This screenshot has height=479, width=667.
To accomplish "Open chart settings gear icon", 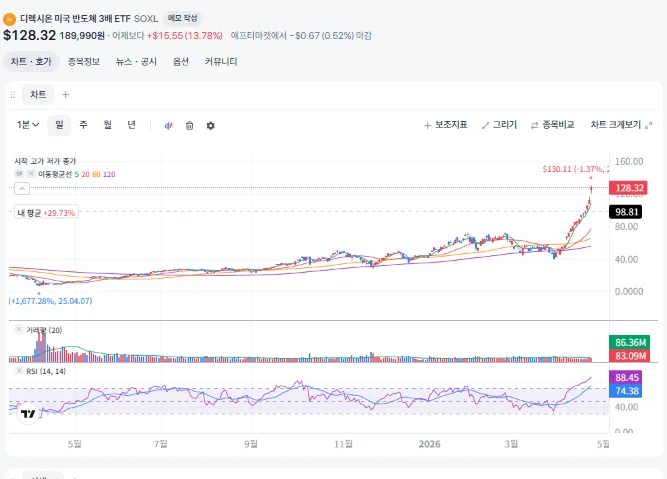I will pos(210,125).
